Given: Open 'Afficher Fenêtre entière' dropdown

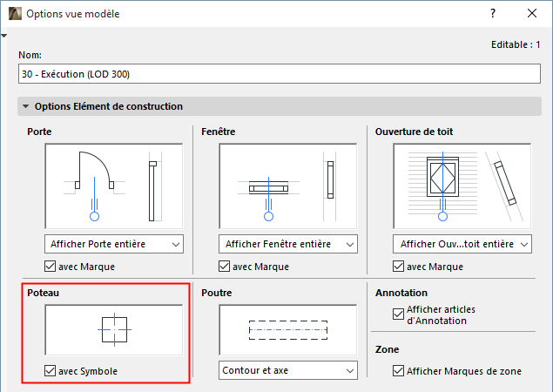Looking at the screenshot, I should point(287,244).
